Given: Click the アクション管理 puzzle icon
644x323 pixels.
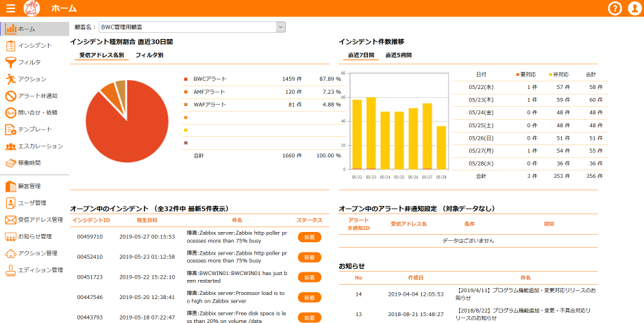Looking at the screenshot, I should click(x=11, y=253).
